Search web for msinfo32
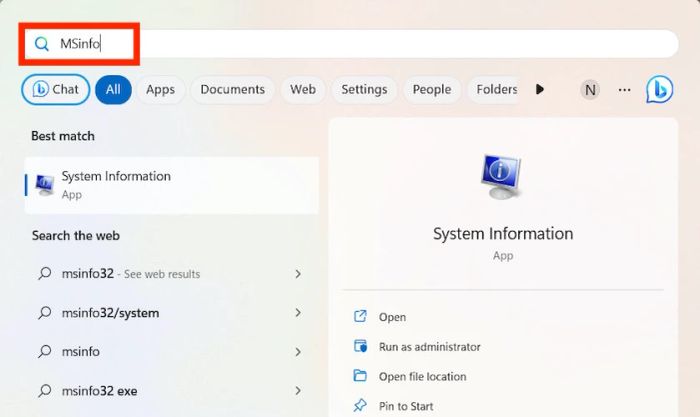The height and width of the screenshot is (417, 700). click(170, 274)
